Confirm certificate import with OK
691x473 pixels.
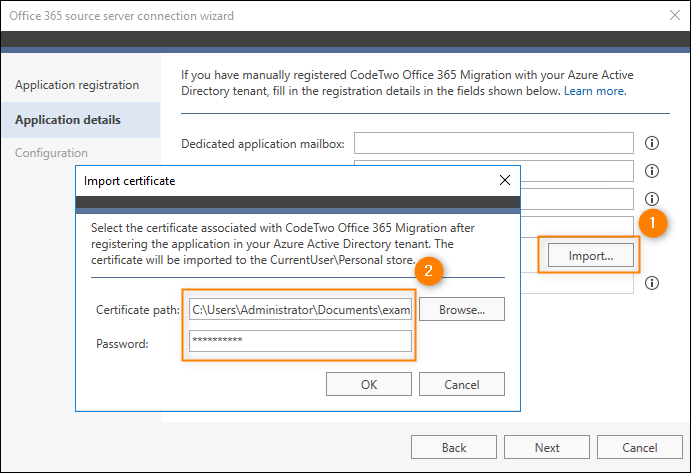[369, 384]
